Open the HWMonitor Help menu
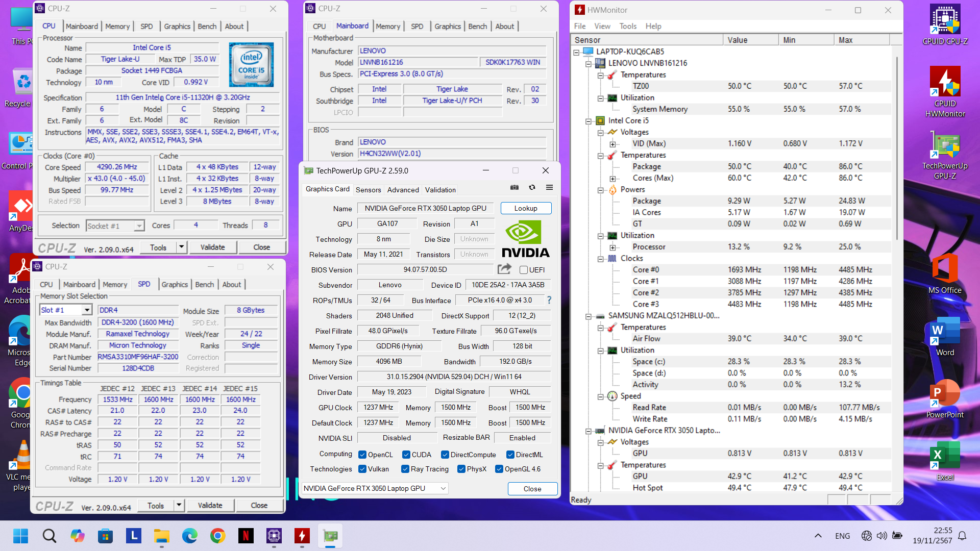This screenshot has width=980, height=551. coord(653,26)
